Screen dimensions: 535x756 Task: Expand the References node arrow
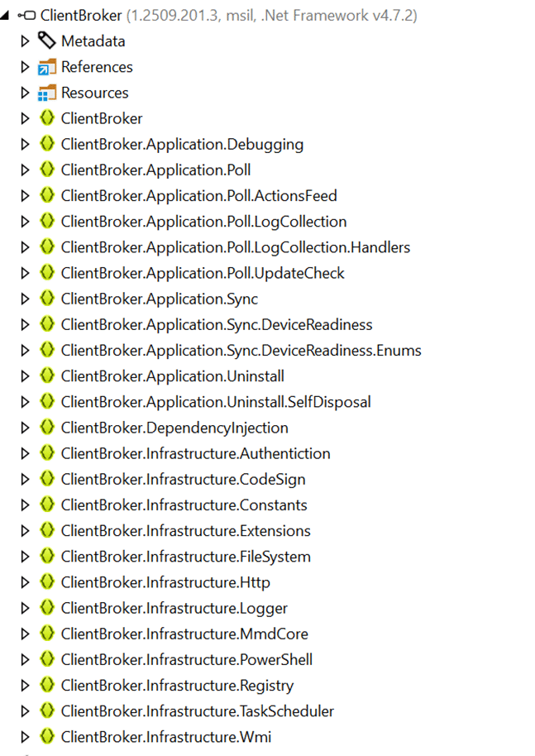pyautogui.click(x=26, y=67)
